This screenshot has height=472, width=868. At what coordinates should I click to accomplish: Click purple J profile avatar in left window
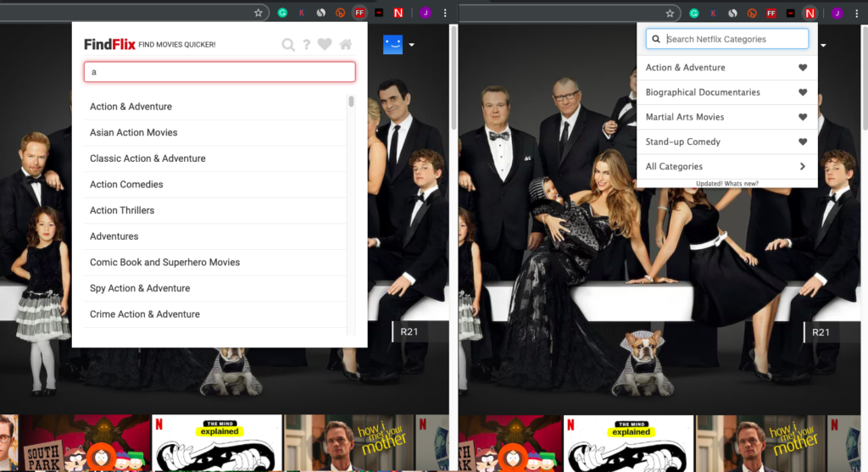(426, 13)
